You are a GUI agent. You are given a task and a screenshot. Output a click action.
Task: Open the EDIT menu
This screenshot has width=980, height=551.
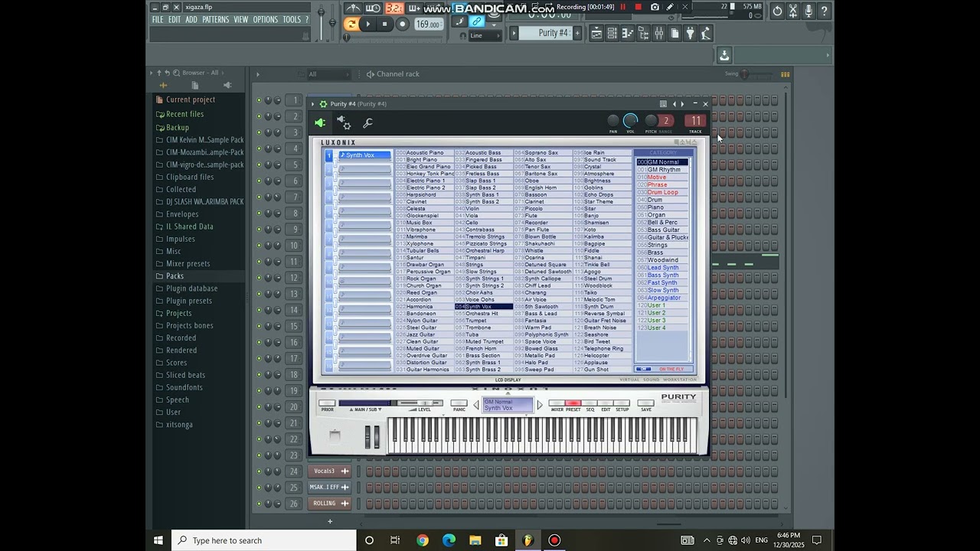175,20
